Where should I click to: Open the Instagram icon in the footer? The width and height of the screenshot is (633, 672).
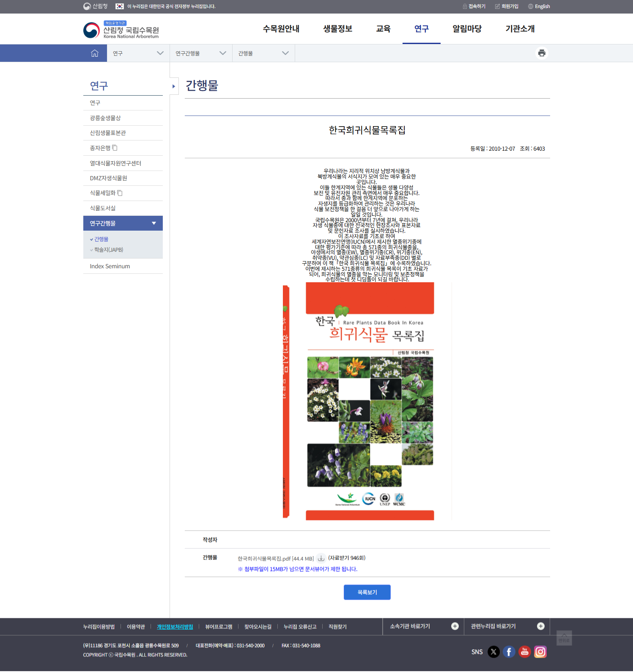540,652
